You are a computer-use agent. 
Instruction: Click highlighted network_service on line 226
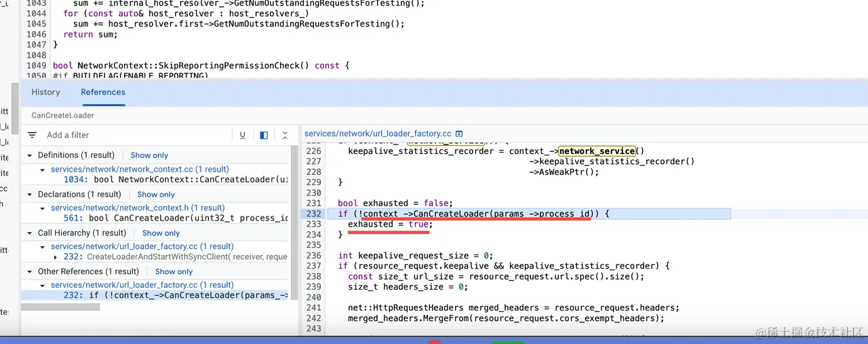pos(597,151)
